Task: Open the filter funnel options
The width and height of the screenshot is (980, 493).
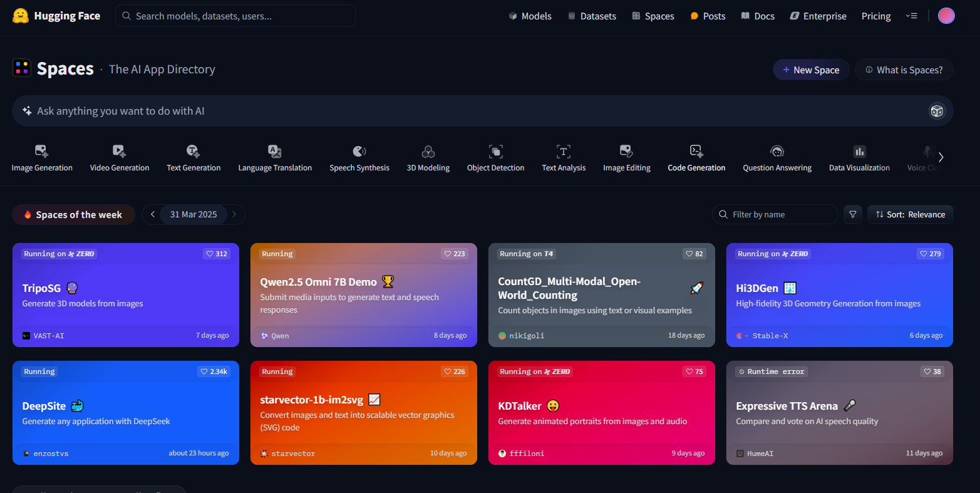Action: pos(853,214)
